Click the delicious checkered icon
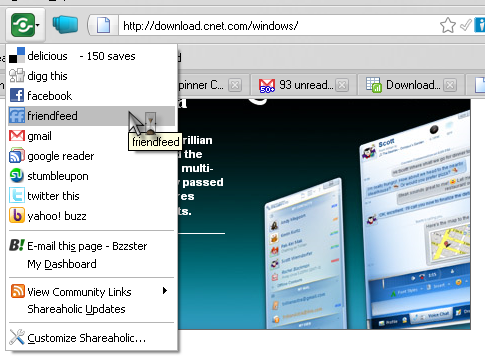Screen dimensions: 485x362 coord(17,55)
